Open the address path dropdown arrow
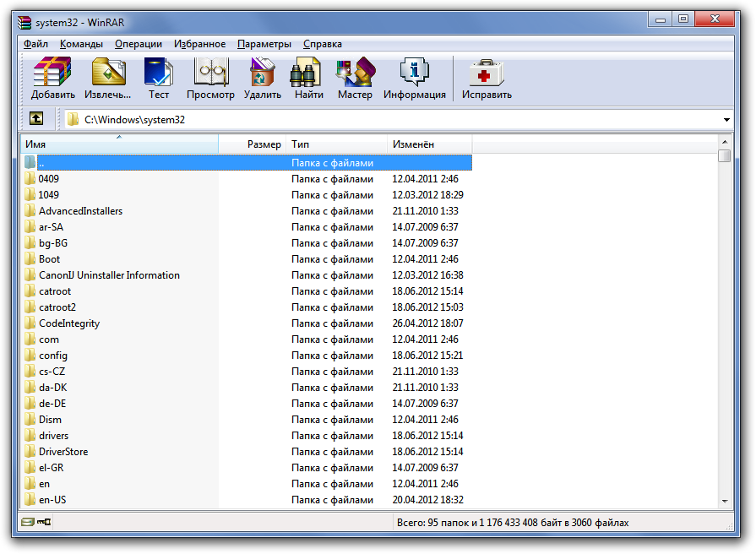This screenshot has width=756, height=554. [726, 119]
